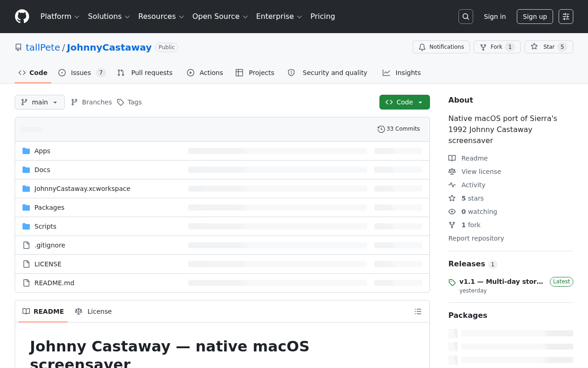The image size is (588, 368).
Task: Select the License tab in file viewer
Action: pyautogui.click(x=93, y=311)
